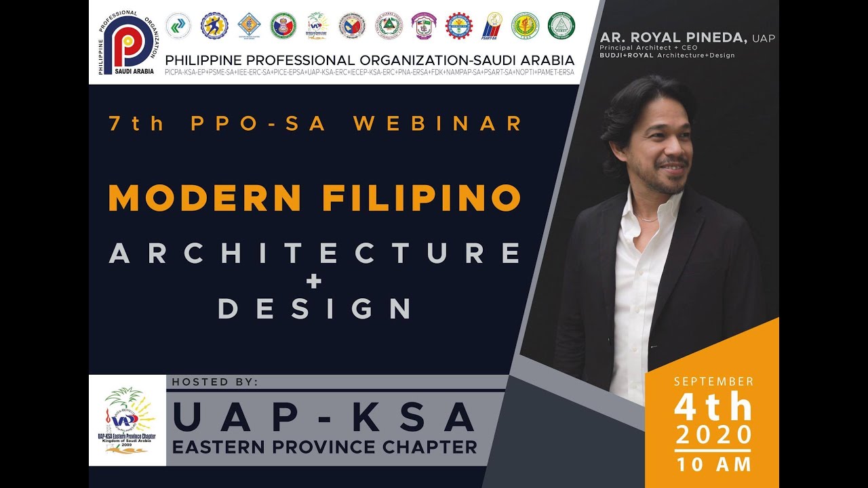This screenshot has height=488, width=868.
Task: Click the green and blue arrows logo
Action: pyautogui.click(x=178, y=26)
